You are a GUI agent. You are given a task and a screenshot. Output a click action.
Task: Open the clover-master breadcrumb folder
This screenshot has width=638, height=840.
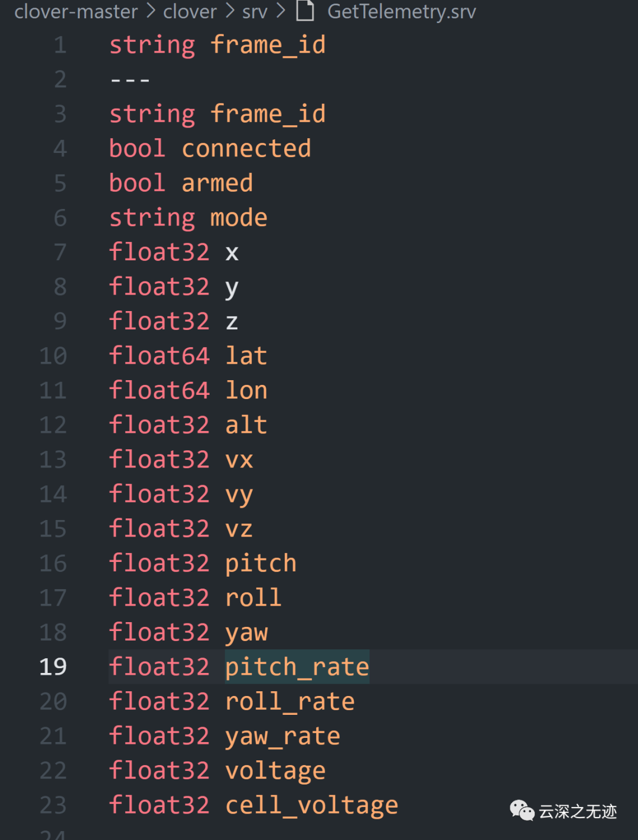click(x=76, y=11)
